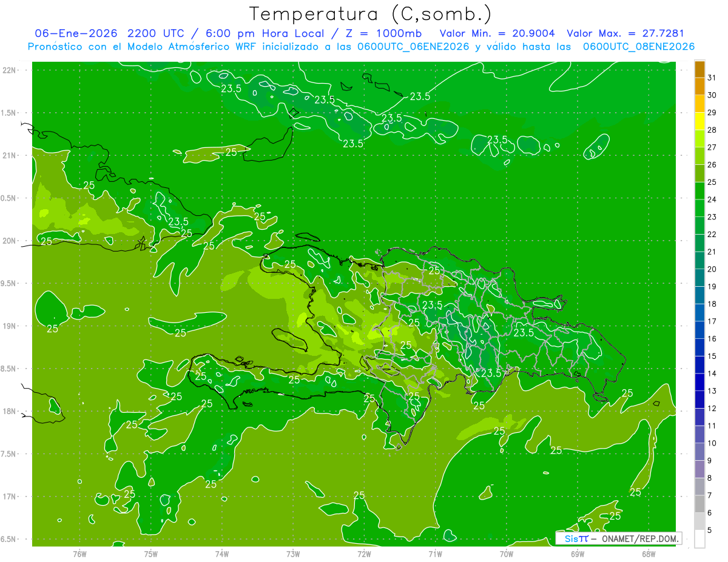Select the "Z = 1000mb" level text

tap(384, 33)
